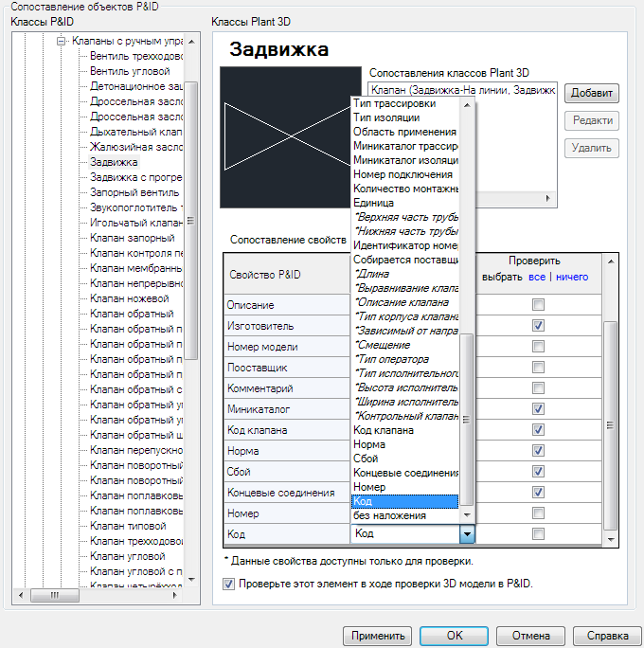The width and height of the screenshot is (644, 648).
Task: Check the 'Поставщик' verify checkbox
Action: pos(538,367)
